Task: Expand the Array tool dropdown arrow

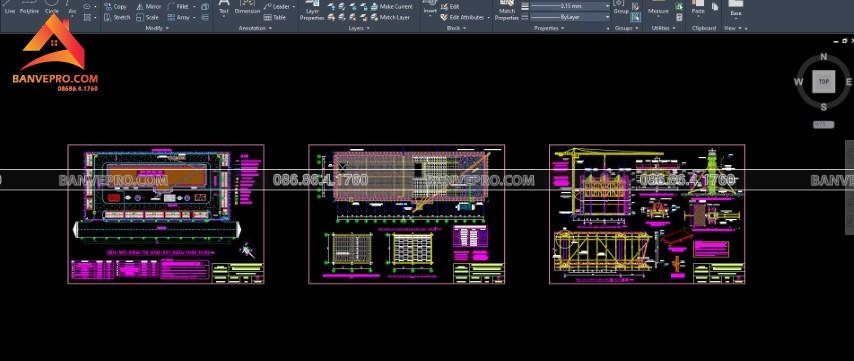Action: tap(194, 17)
